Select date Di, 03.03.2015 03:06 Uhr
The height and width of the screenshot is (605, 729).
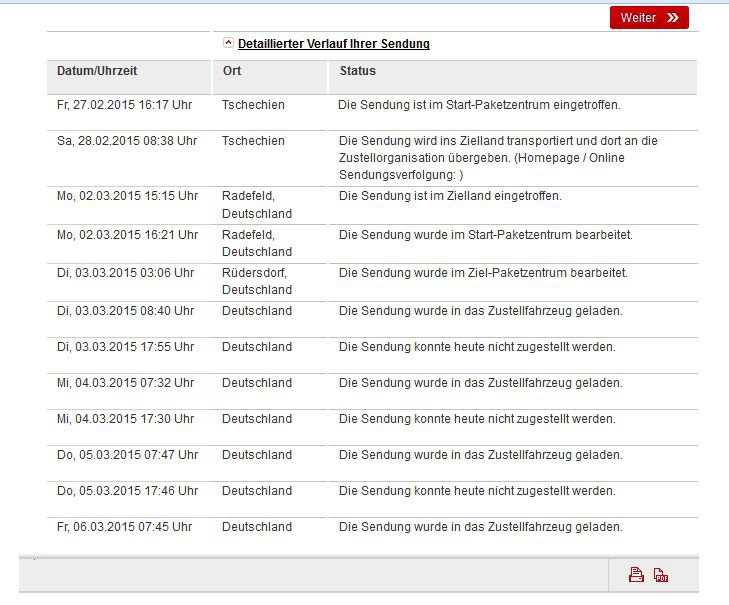[126, 273]
